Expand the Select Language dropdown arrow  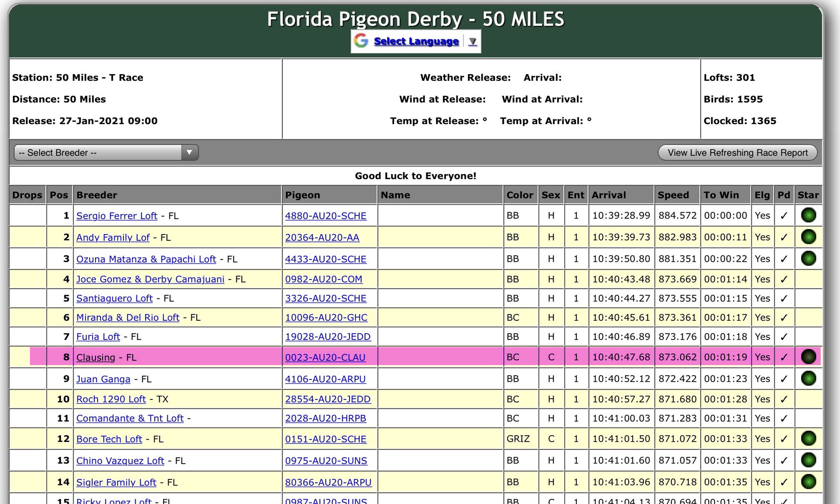click(472, 41)
